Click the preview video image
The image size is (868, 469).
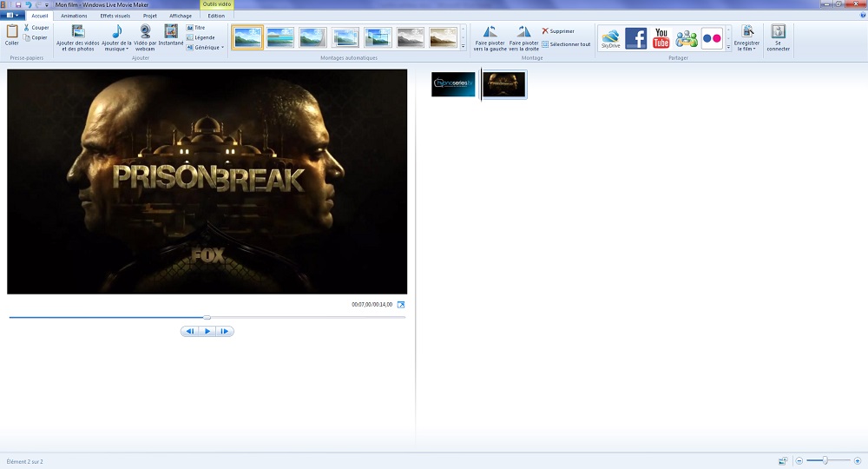pos(207,182)
